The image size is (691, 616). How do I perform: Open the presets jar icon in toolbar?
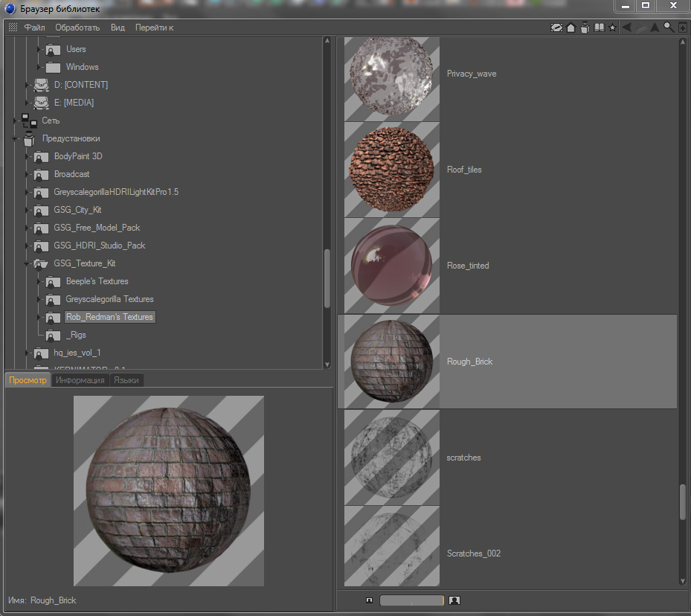point(585,28)
